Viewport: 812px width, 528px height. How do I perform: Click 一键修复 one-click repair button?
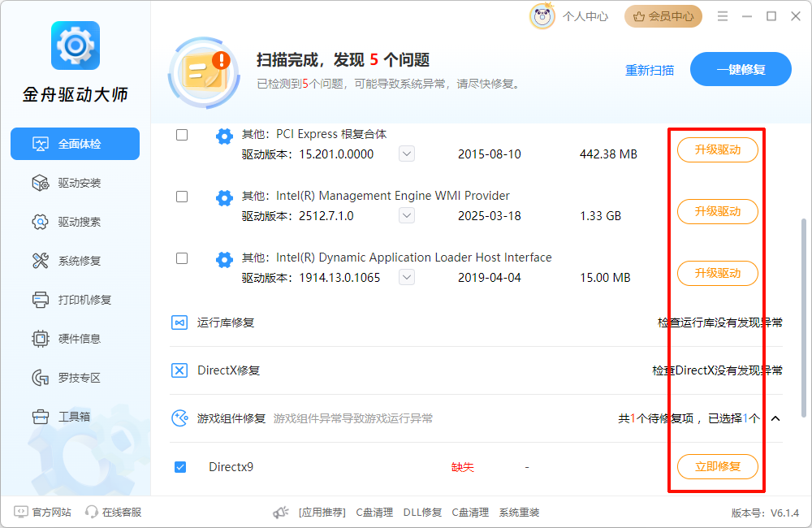tap(741, 69)
